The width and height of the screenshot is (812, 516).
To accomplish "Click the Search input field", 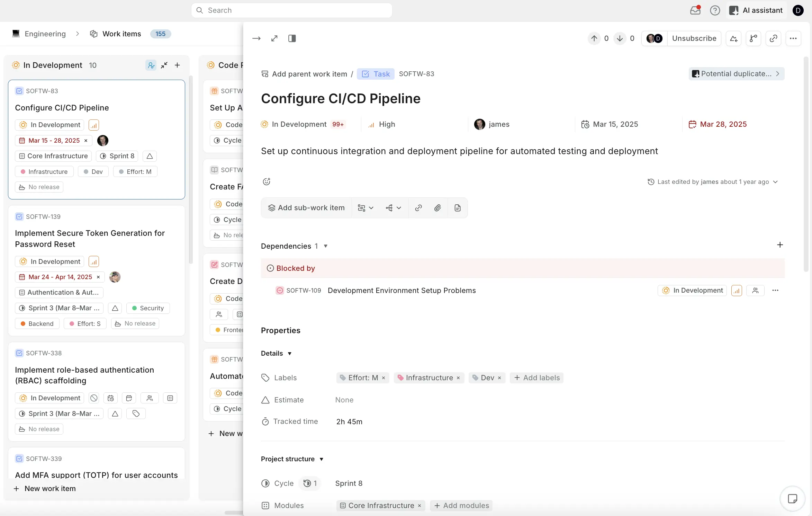I will click(x=291, y=10).
